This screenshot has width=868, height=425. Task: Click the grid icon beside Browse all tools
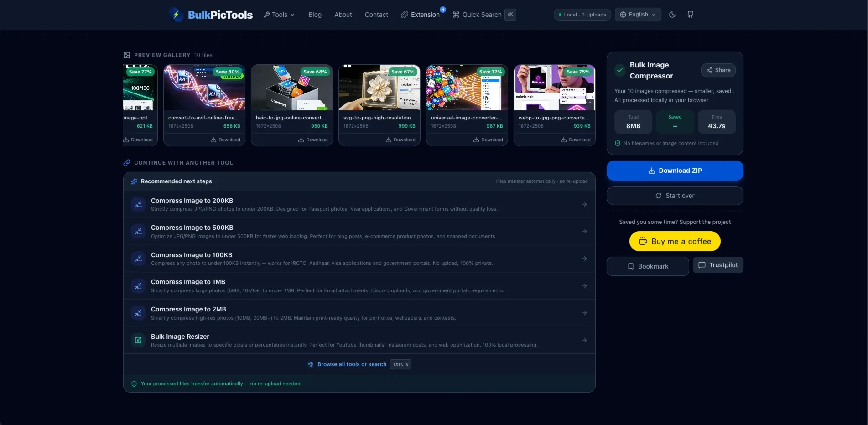(x=311, y=364)
